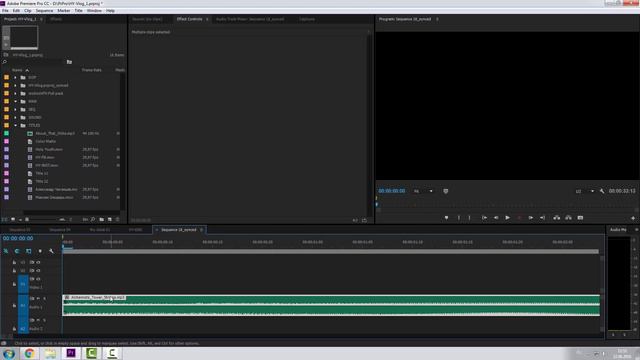Click New Item icon in Project panel
Viewport: 640px width, 360px height.
pyautogui.click(x=109, y=220)
